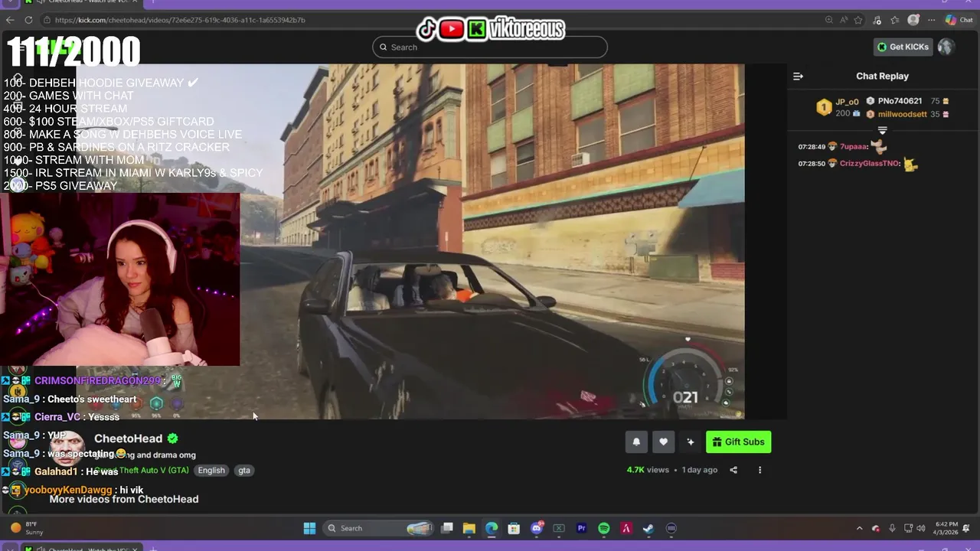Image resolution: width=980 pixels, height=551 pixels.
Task: Open Spotify from the taskbar
Action: (x=603, y=528)
